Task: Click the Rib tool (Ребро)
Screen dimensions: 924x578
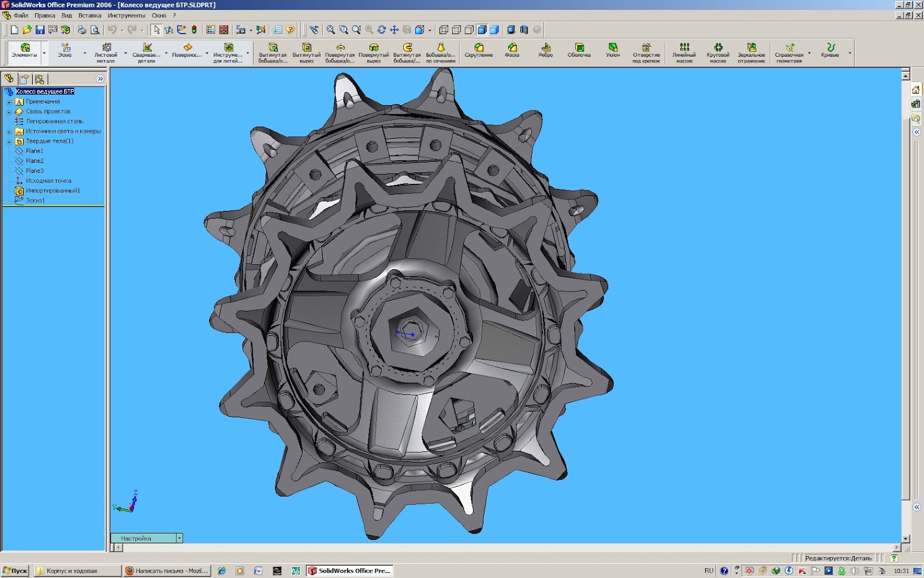Action: 546,51
